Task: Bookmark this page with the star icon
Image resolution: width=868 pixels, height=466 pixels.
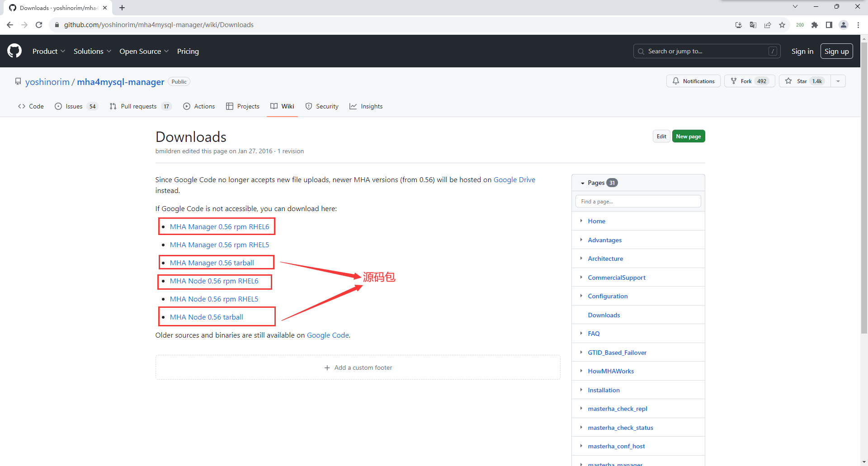Action: pos(782,25)
